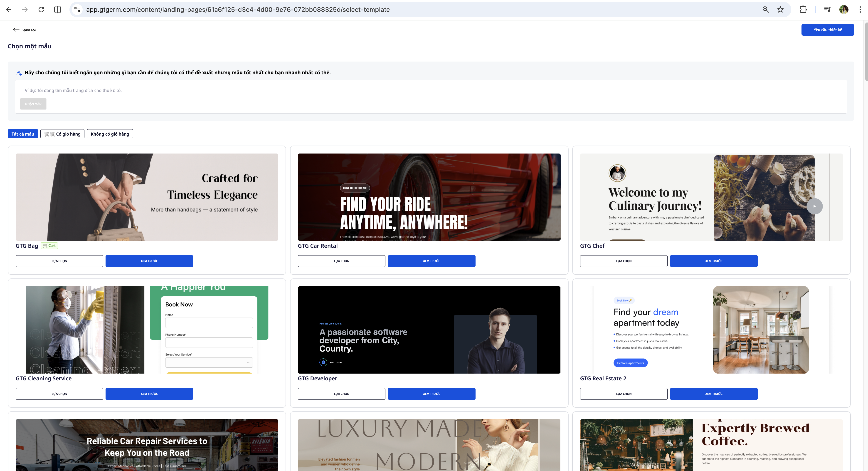Filter templates by "Có giỏ hàng"

coord(62,134)
